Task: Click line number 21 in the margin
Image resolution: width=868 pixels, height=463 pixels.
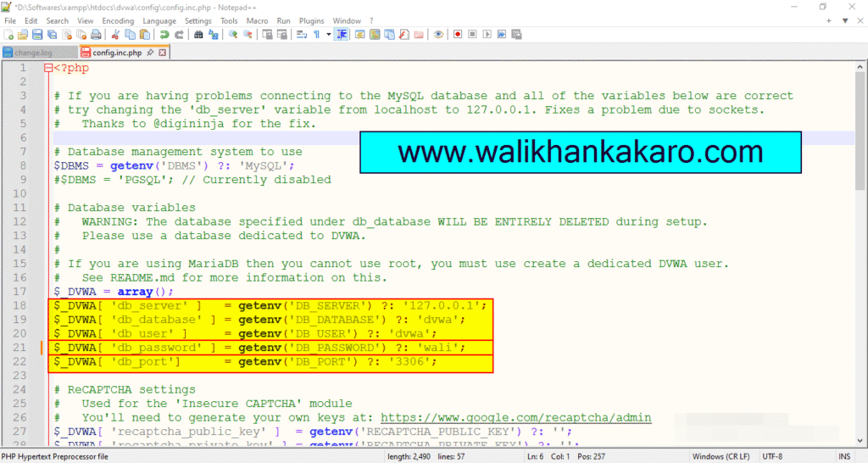Action: point(19,348)
